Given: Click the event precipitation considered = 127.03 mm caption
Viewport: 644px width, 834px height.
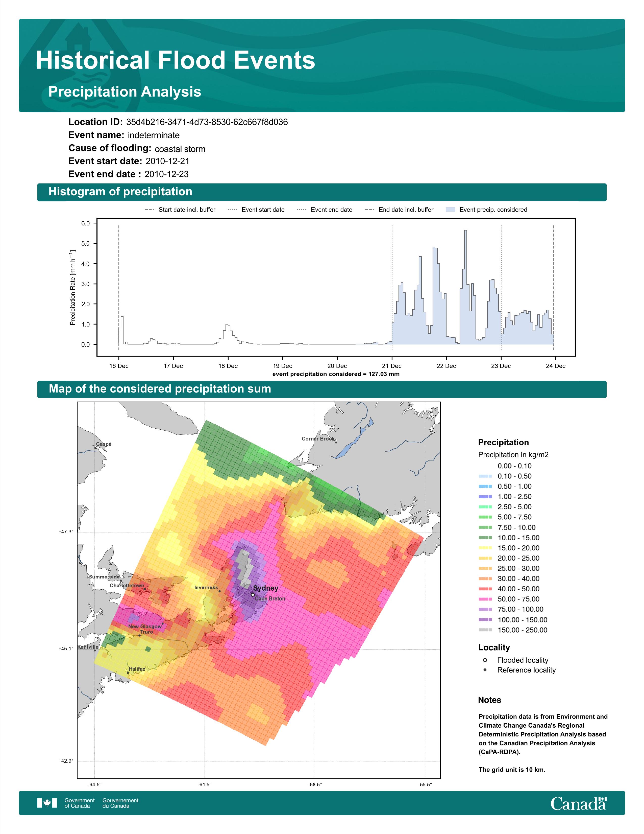Looking at the screenshot, I should [x=336, y=374].
